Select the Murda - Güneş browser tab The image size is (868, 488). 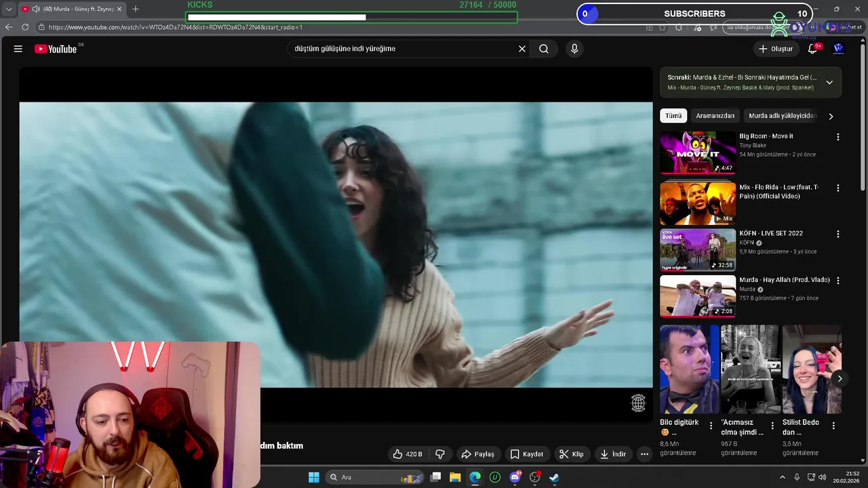71,9
